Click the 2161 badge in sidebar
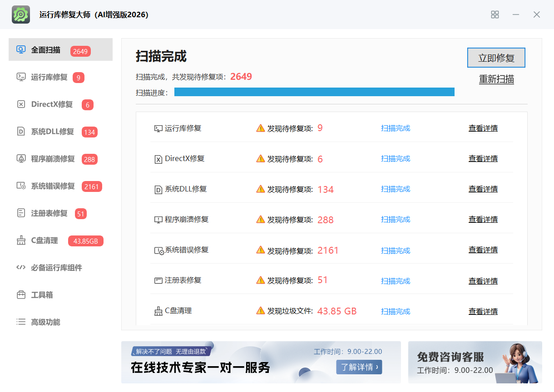Viewport: 554px width, 392px height. (x=92, y=186)
